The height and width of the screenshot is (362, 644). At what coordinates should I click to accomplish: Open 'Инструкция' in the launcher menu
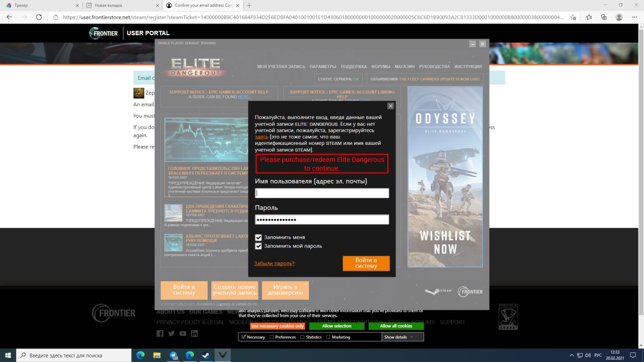click(468, 66)
